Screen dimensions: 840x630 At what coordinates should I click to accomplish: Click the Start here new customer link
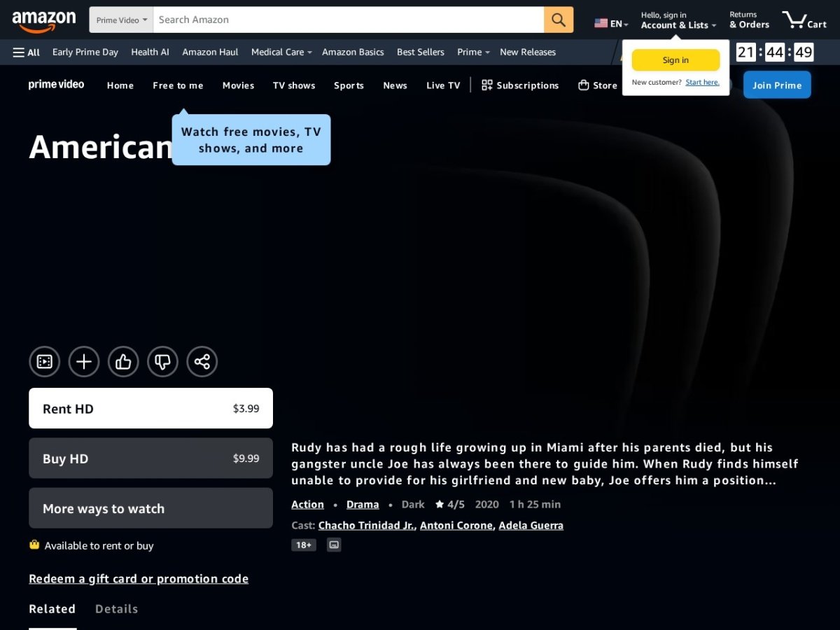click(702, 82)
